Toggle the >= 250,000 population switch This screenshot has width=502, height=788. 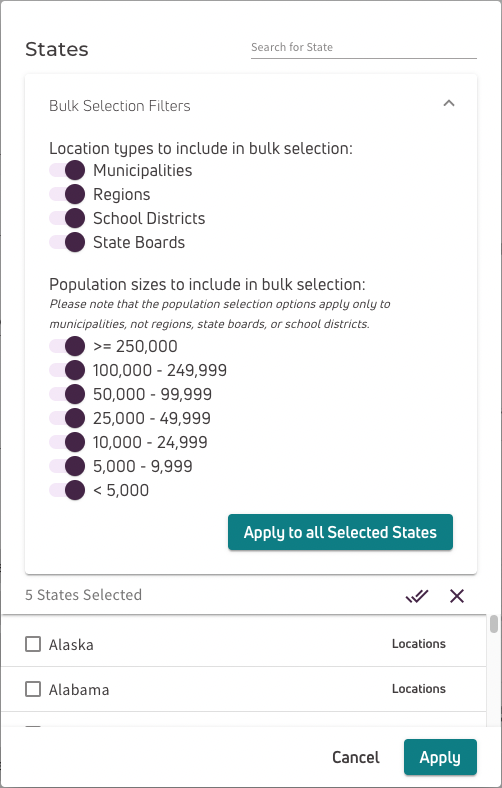(x=67, y=346)
